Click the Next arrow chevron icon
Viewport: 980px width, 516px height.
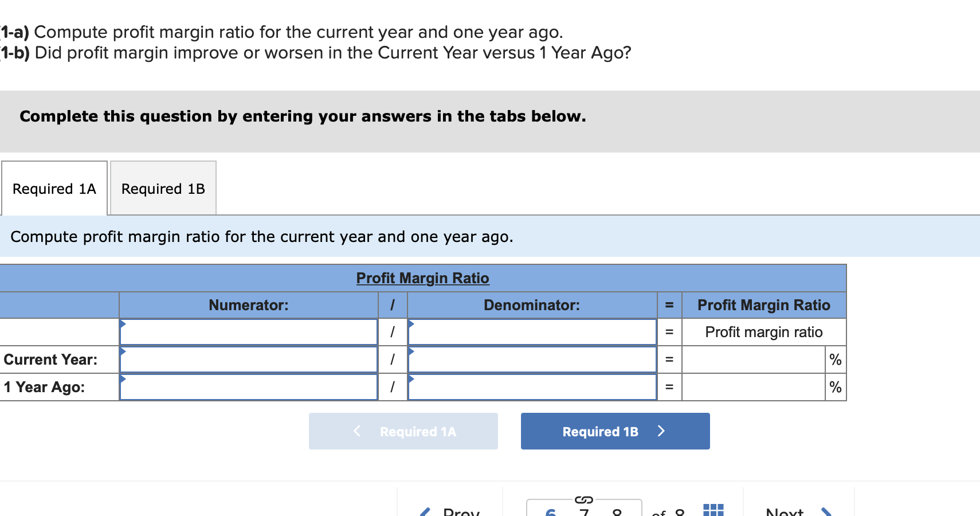826,512
